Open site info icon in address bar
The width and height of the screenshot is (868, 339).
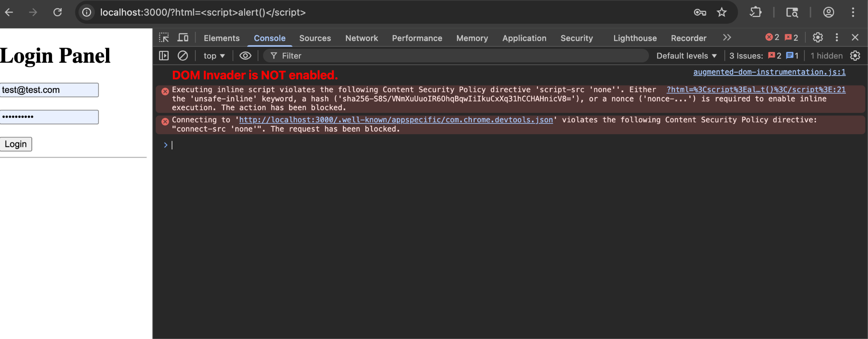[87, 12]
